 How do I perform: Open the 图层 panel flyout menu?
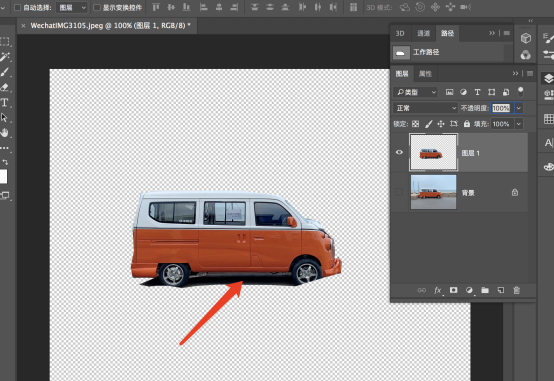click(530, 74)
